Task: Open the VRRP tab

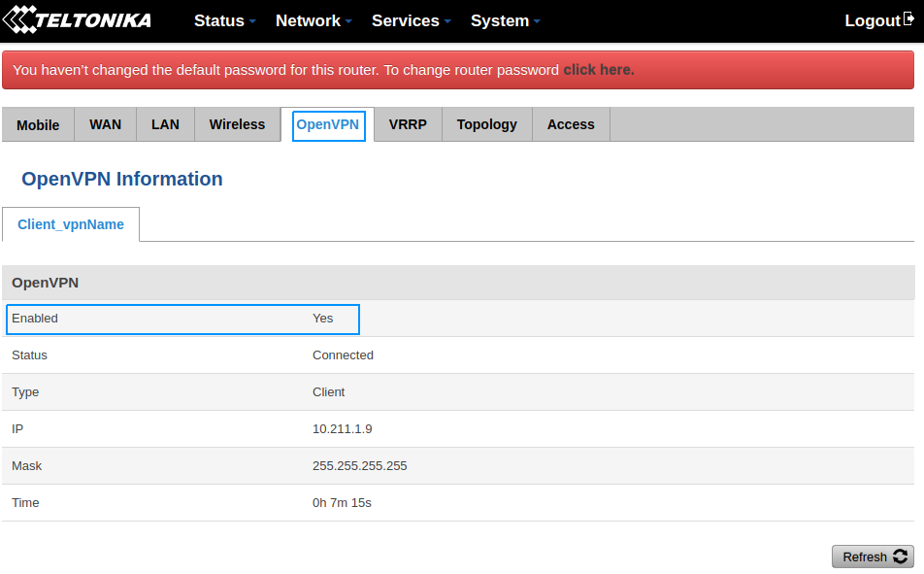Action: coord(408,124)
